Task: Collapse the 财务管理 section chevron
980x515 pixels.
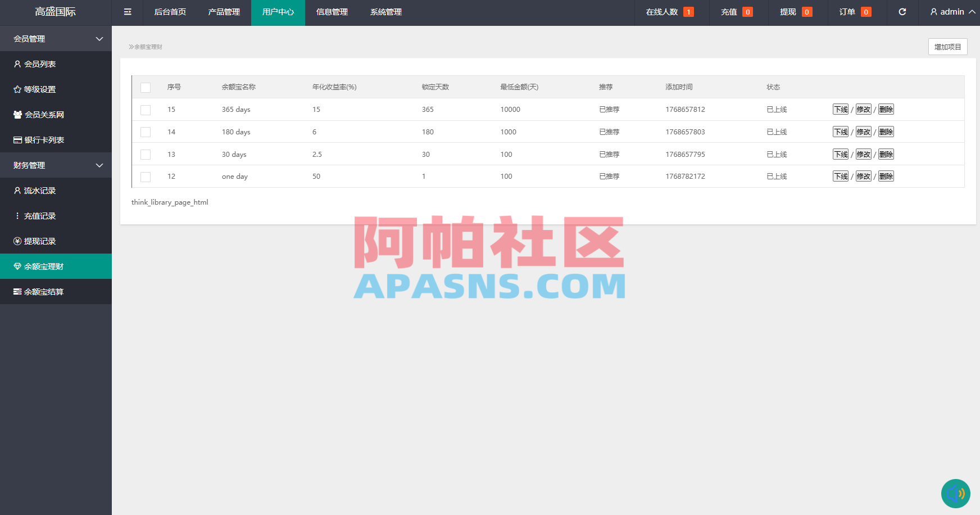Action: pos(99,165)
